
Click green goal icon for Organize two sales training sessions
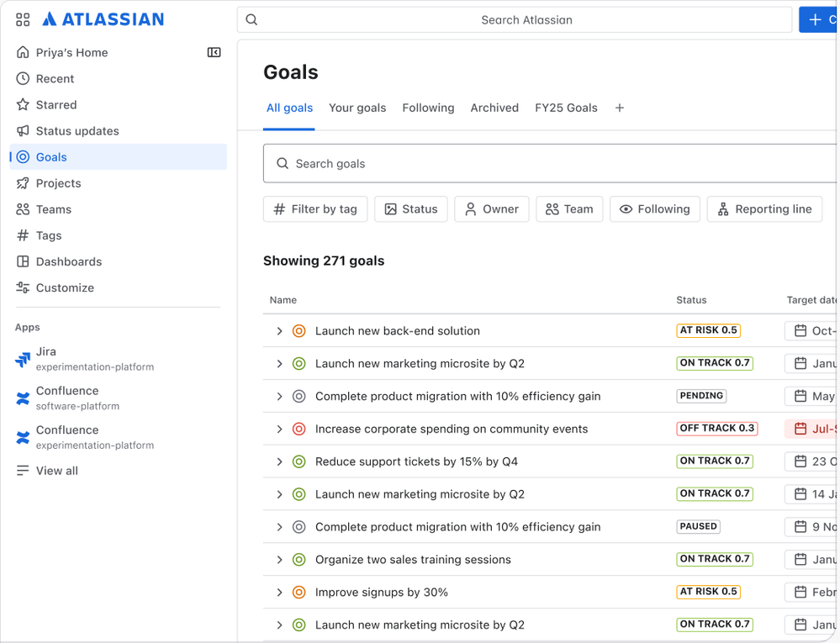pos(299,560)
